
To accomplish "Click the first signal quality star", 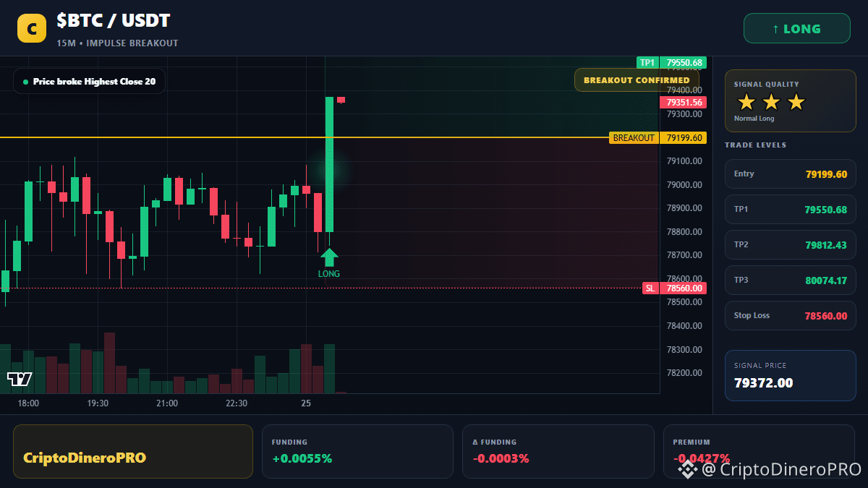I will point(746,102).
